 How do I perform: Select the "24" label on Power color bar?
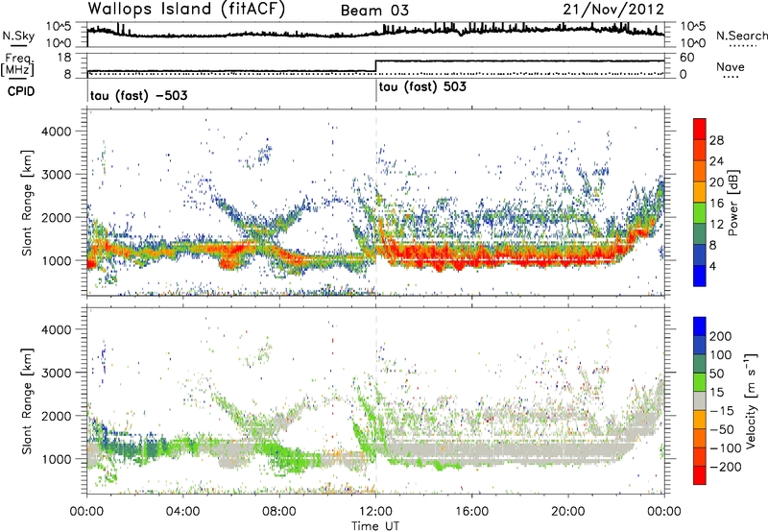716,161
